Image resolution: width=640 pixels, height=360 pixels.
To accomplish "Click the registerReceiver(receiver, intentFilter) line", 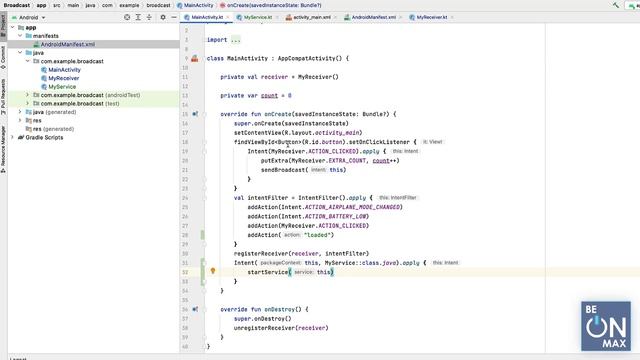I will coord(301,253).
